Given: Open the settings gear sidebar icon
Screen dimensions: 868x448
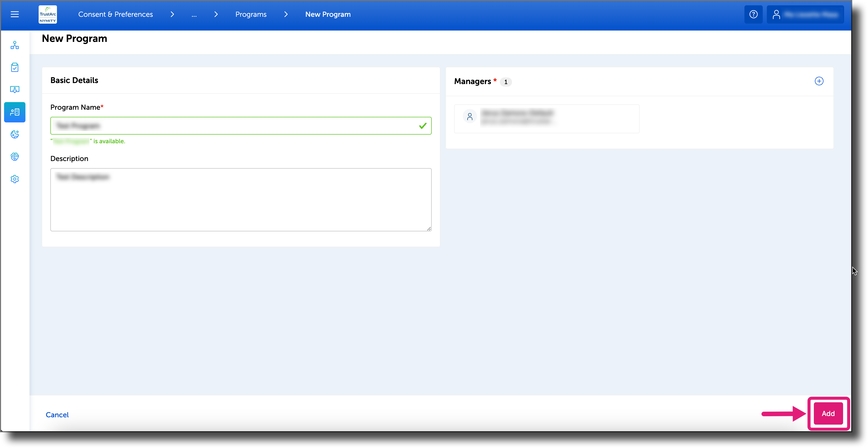Looking at the screenshot, I should click(15, 179).
